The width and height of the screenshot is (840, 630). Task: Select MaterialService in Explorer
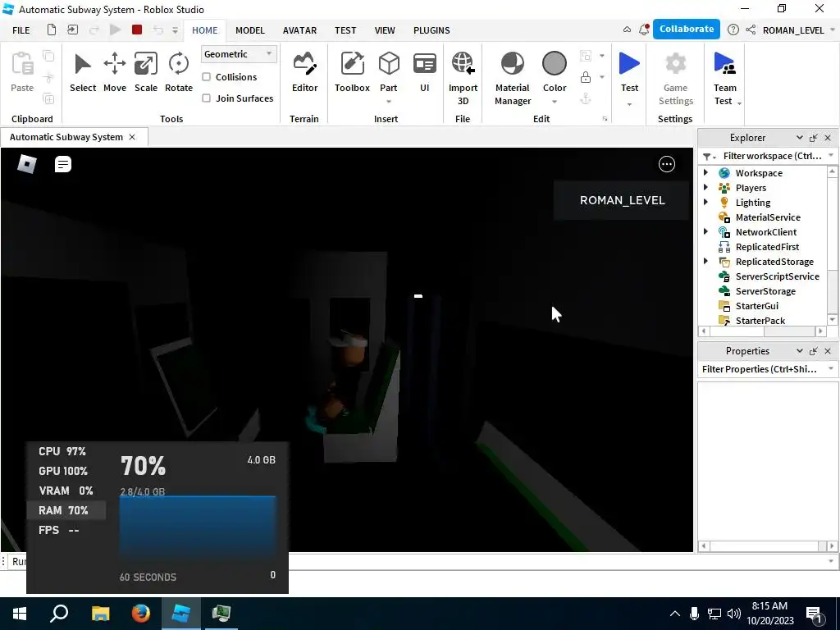(767, 217)
